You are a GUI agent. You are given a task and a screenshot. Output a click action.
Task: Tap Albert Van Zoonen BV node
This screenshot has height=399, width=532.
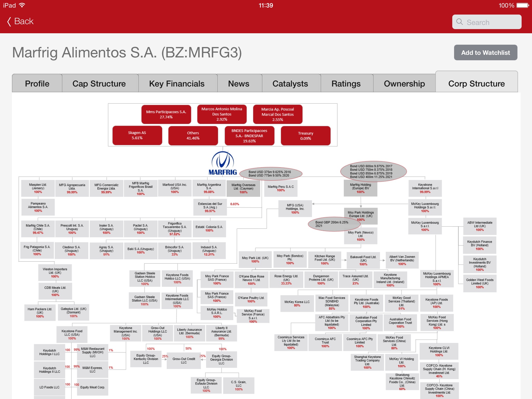pyautogui.click(x=402, y=260)
